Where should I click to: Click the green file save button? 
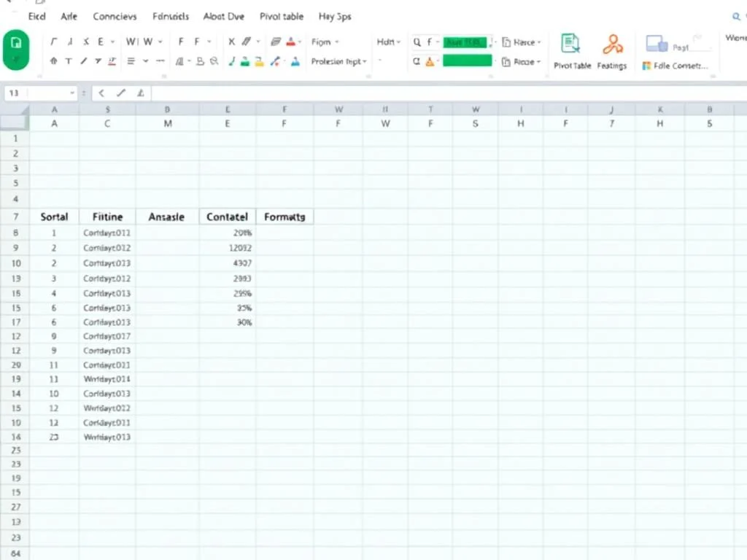(x=16, y=50)
